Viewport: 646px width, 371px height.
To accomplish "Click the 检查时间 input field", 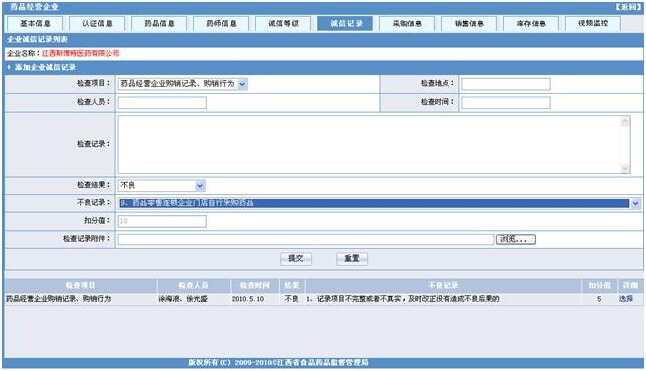I will pos(506,103).
